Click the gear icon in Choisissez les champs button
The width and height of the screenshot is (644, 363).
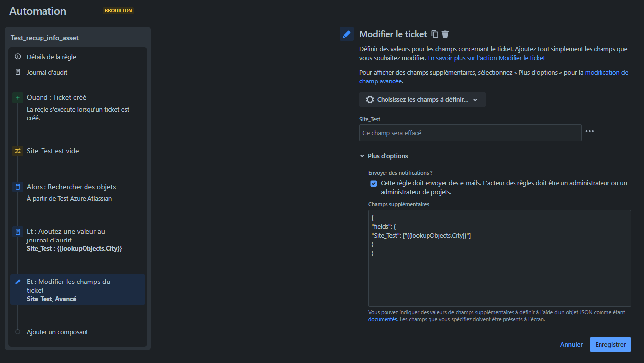tap(370, 99)
